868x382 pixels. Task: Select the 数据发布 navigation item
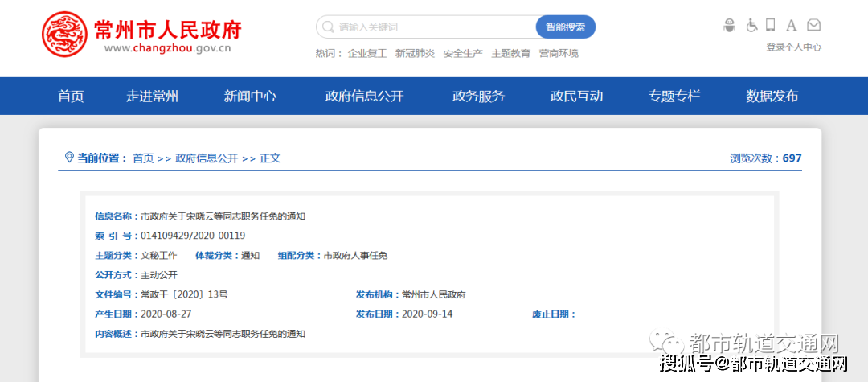(x=772, y=96)
